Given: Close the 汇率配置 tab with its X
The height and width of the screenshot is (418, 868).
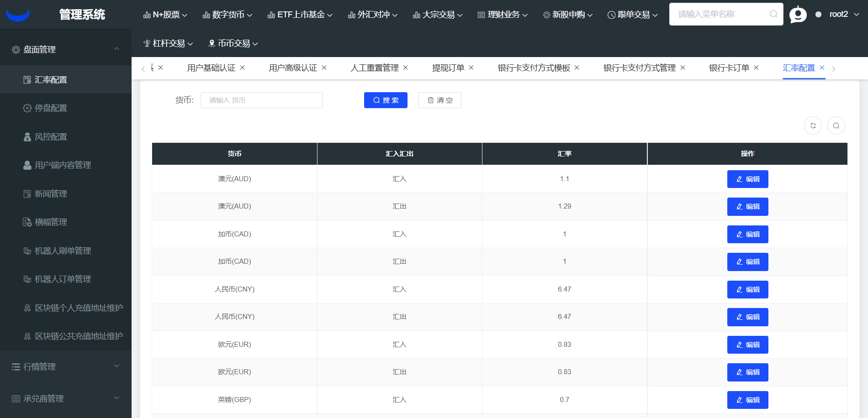Looking at the screenshot, I should pyautogui.click(x=822, y=68).
